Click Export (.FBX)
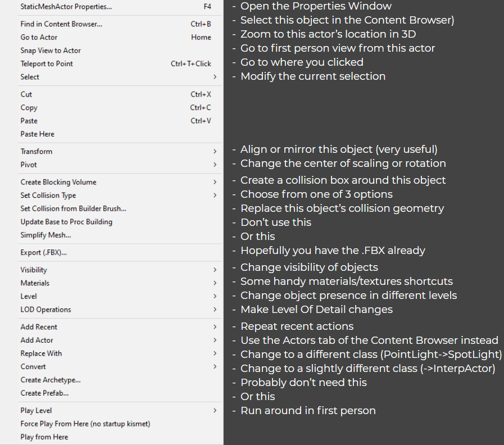504x445 pixels. (43, 252)
